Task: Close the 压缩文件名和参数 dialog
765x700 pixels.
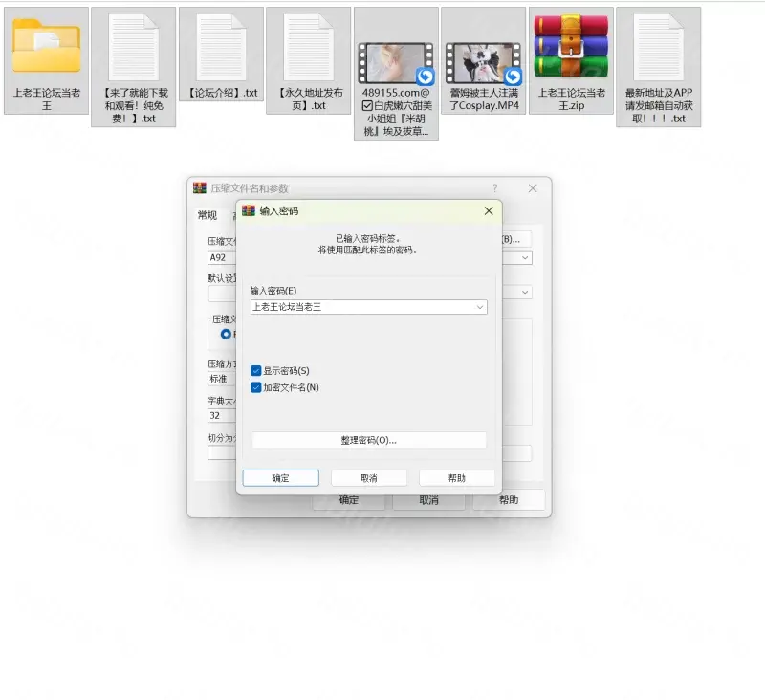Action: [x=533, y=188]
